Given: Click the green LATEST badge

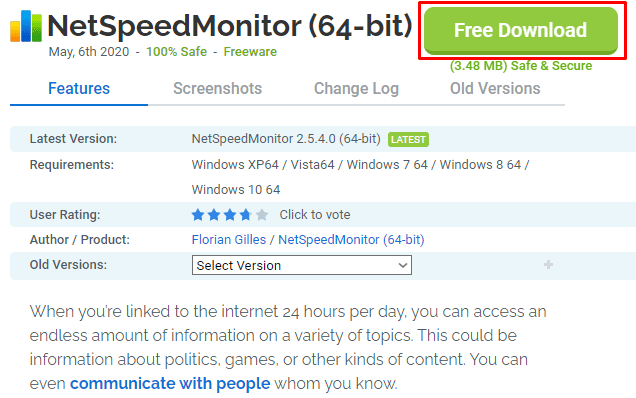Looking at the screenshot, I should [x=408, y=140].
